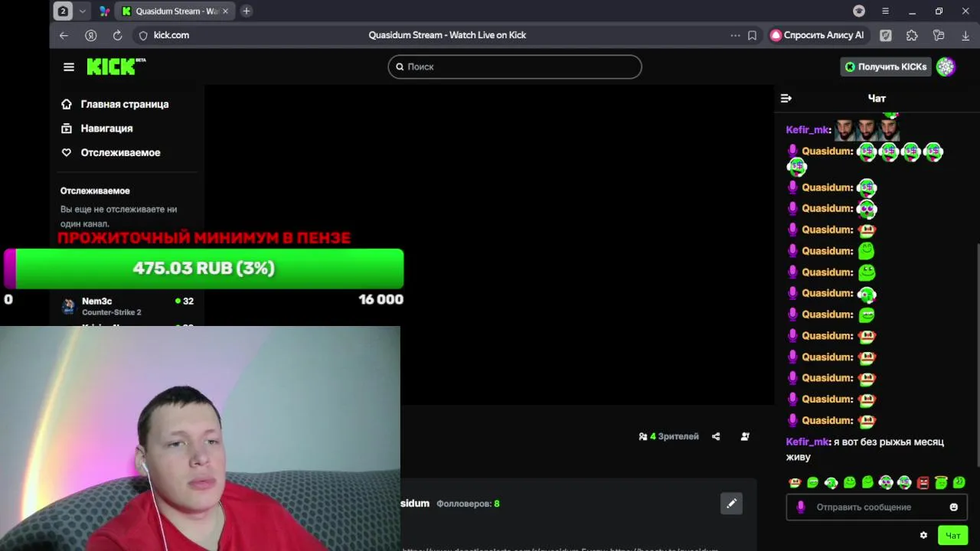This screenshot has height=551, width=980.
Task: Click the 4 Зрителей viewers counter
Action: tap(668, 436)
